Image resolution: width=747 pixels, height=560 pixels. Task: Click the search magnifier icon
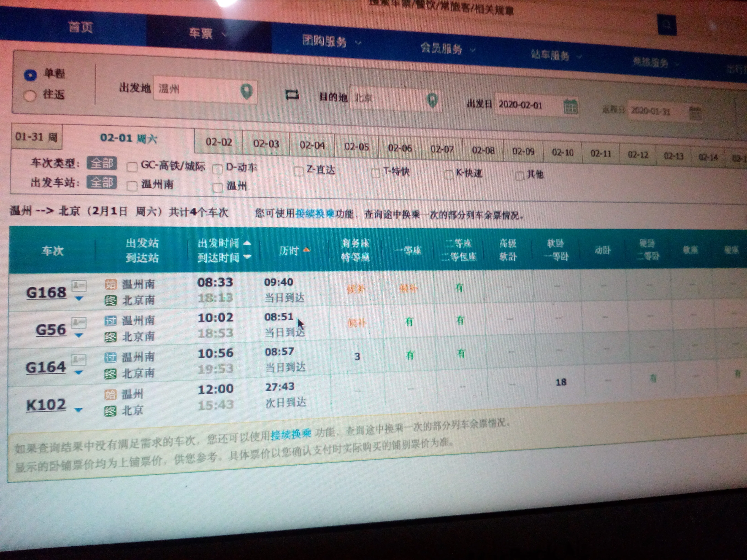coord(667,24)
